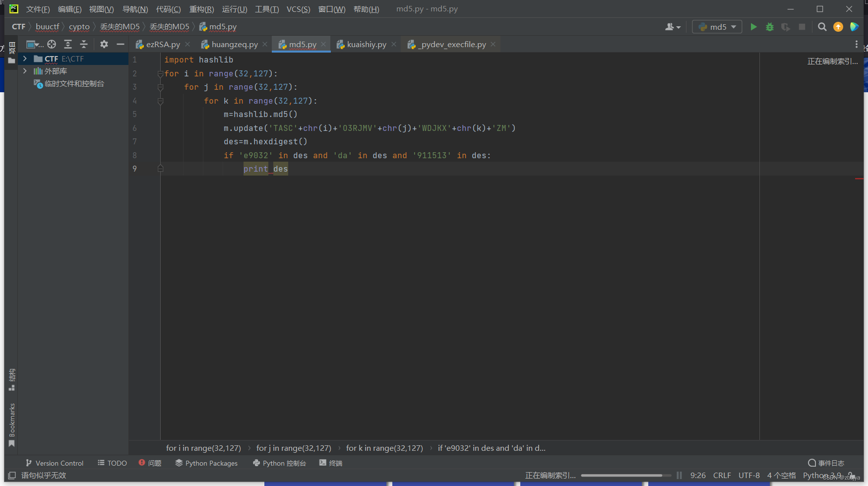Open the 事件日志 event log

pos(826,463)
